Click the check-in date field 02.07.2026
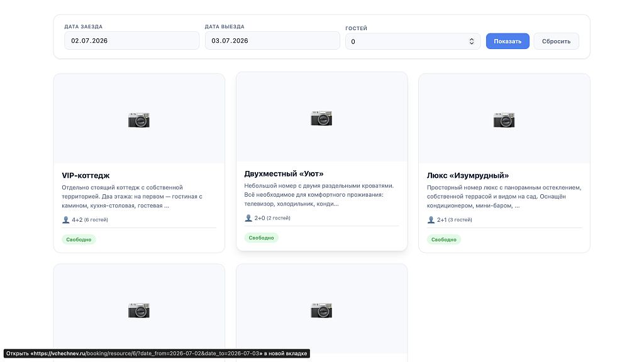This screenshot has width=644, height=362. pos(132,41)
